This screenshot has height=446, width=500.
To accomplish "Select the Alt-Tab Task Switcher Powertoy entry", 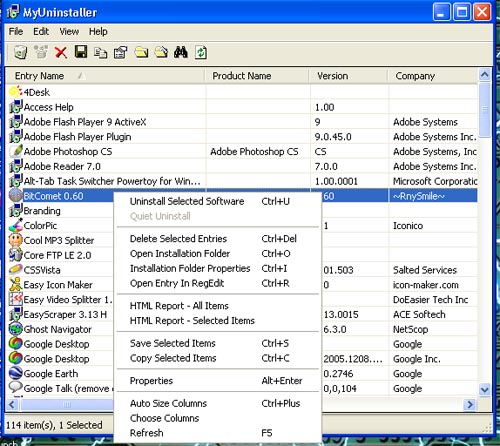I will pyautogui.click(x=112, y=181).
